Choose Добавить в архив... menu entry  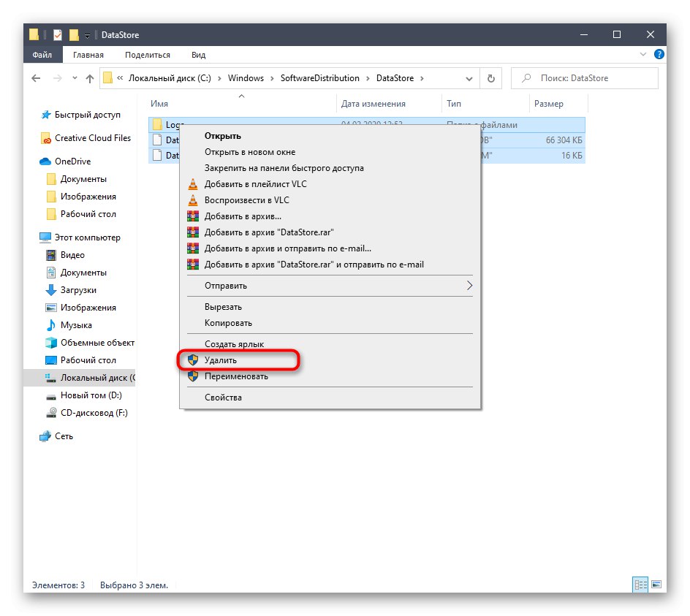330,216
